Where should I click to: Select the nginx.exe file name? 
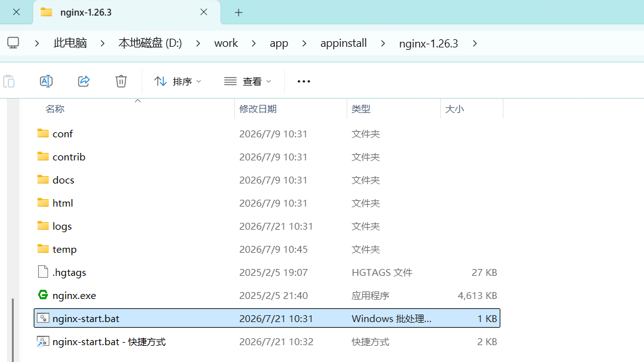pyautogui.click(x=74, y=296)
